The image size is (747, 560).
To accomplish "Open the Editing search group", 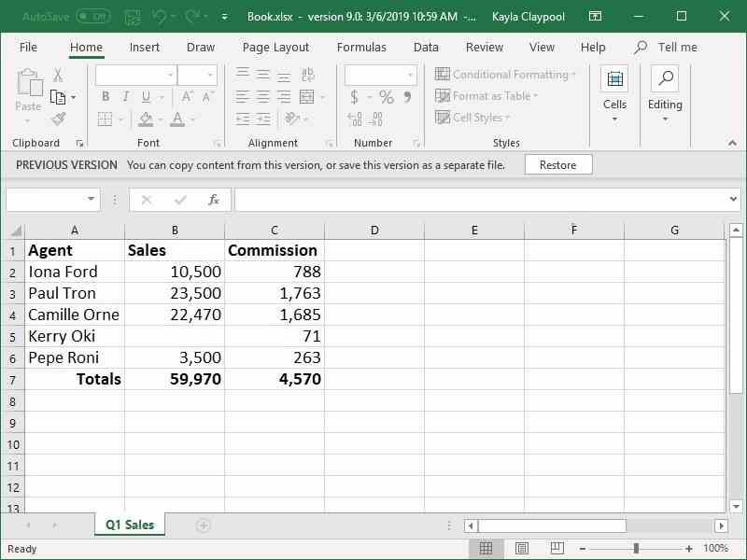I will tap(665, 93).
